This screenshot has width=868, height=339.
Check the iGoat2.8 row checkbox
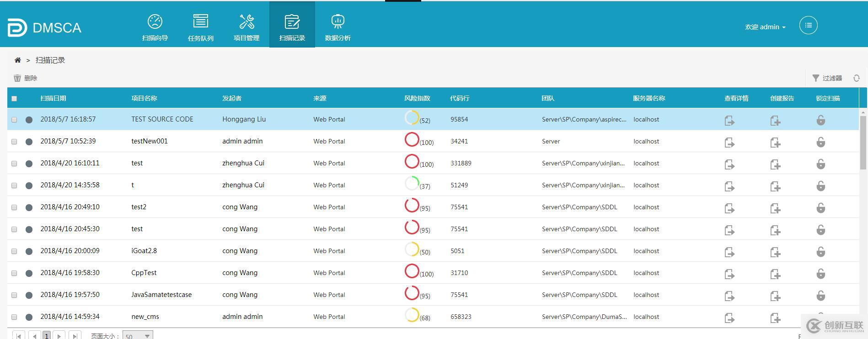point(14,251)
